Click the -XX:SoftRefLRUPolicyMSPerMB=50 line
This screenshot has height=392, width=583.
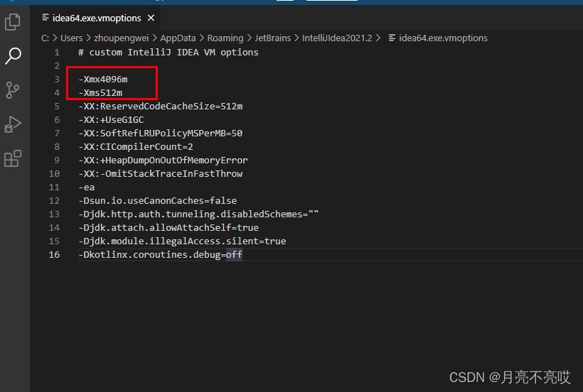click(x=161, y=134)
